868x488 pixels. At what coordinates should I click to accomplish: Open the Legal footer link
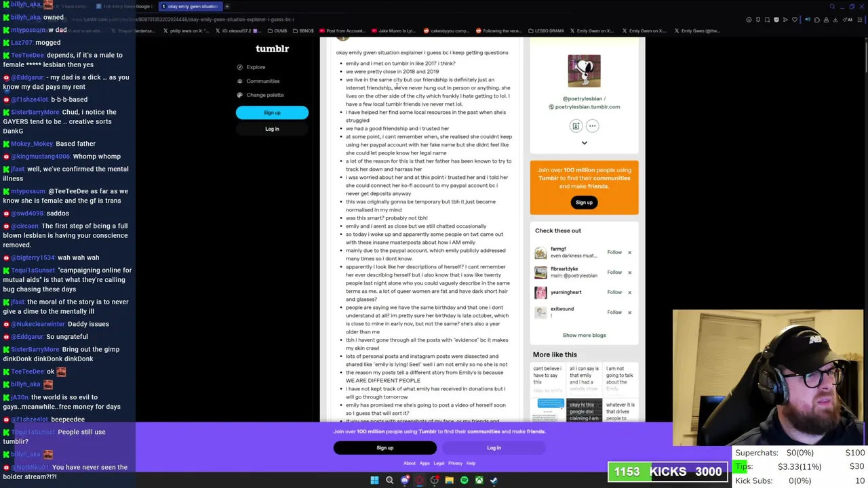click(439, 464)
